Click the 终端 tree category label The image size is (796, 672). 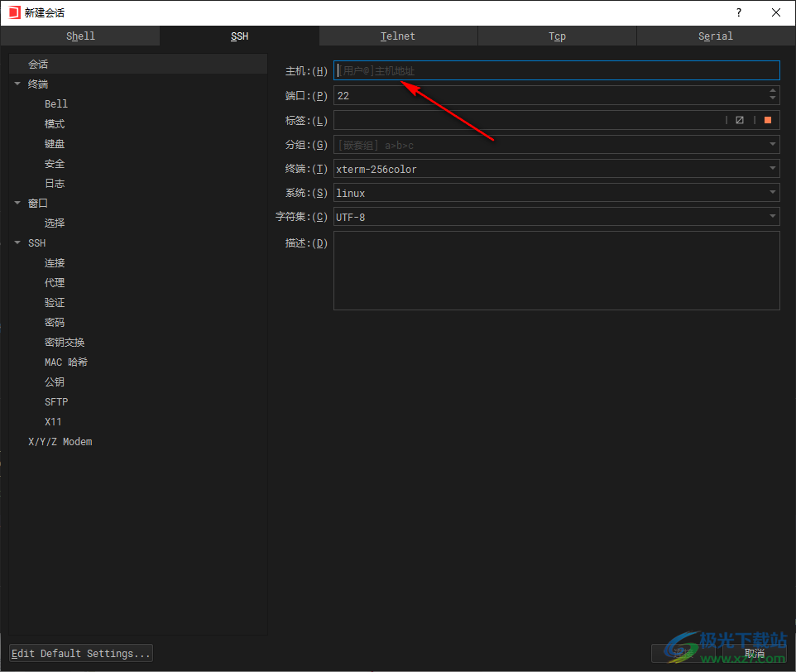38,84
